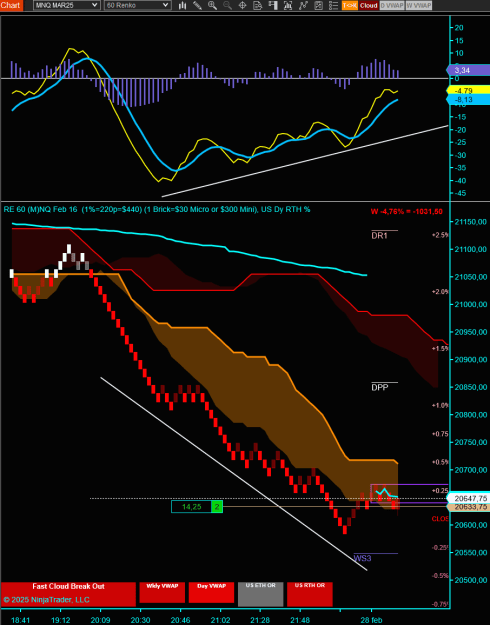Click the +1.0% percentage level label
The width and height of the screenshot is (490, 625).
pyautogui.click(x=440, y=405)
